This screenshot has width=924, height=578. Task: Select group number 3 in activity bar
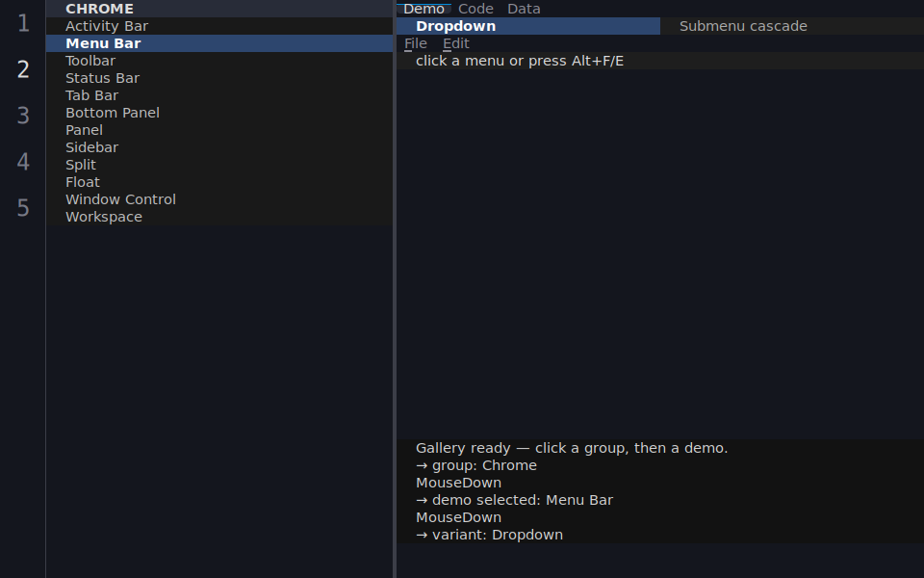(x=23, y=116)
